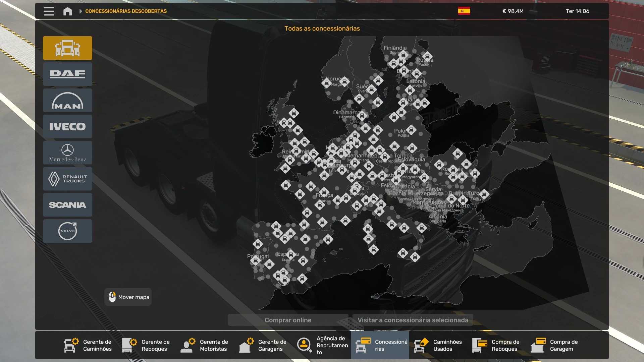
Task: Expand the breadcrumb arrow before Concessionárias Descobertas
Action: (x=80, y=11)
